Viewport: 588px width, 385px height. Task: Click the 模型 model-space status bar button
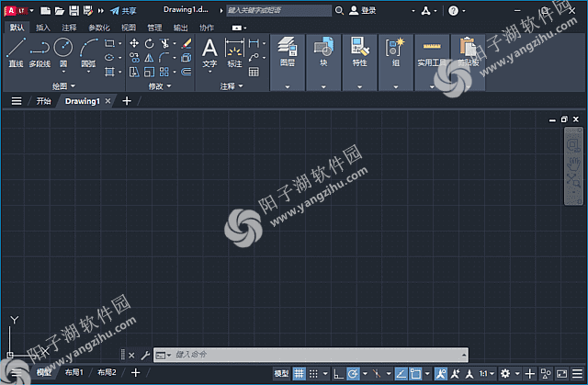(x=281, y=373)
